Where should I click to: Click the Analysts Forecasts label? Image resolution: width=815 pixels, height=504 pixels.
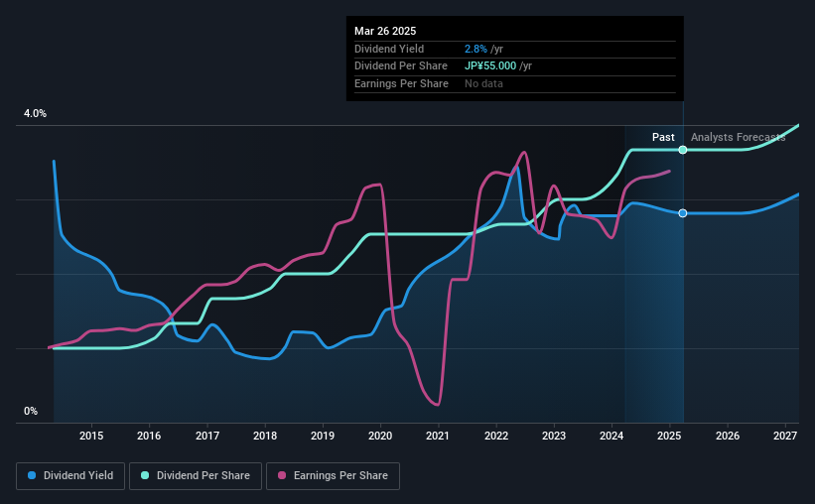pyautogui.click(x=739, y=137)
